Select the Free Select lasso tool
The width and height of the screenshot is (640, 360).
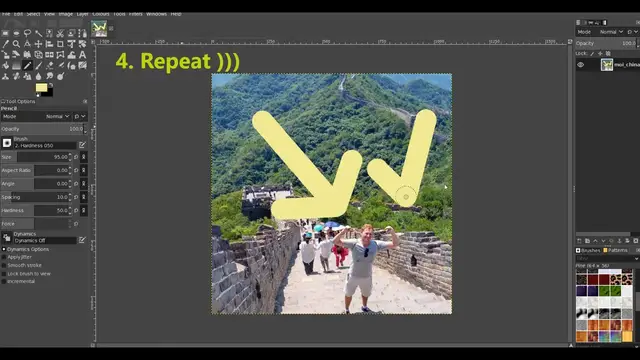27,33
